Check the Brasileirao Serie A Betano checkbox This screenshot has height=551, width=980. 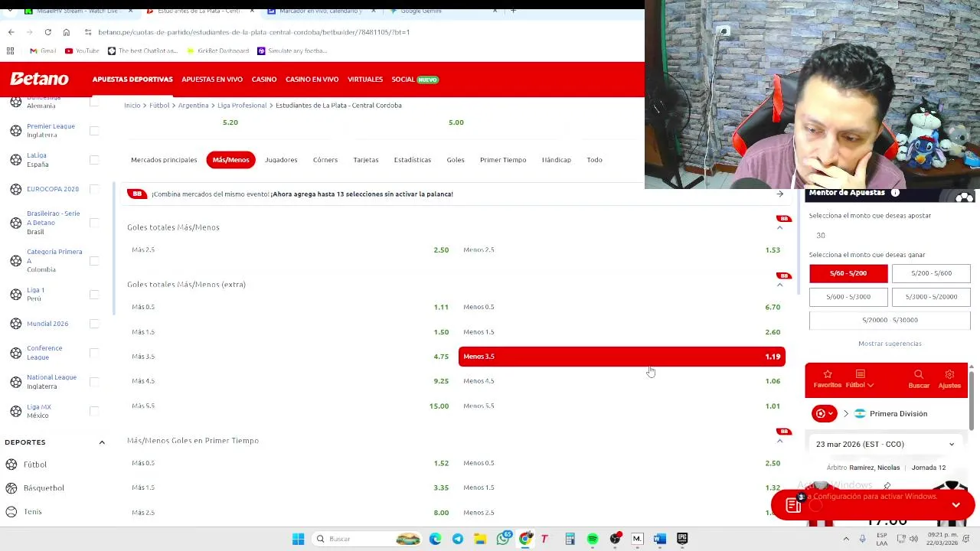94,223
